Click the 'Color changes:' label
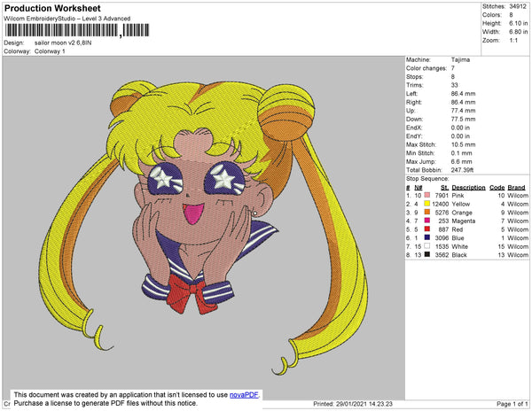 [x=426, y=68]
